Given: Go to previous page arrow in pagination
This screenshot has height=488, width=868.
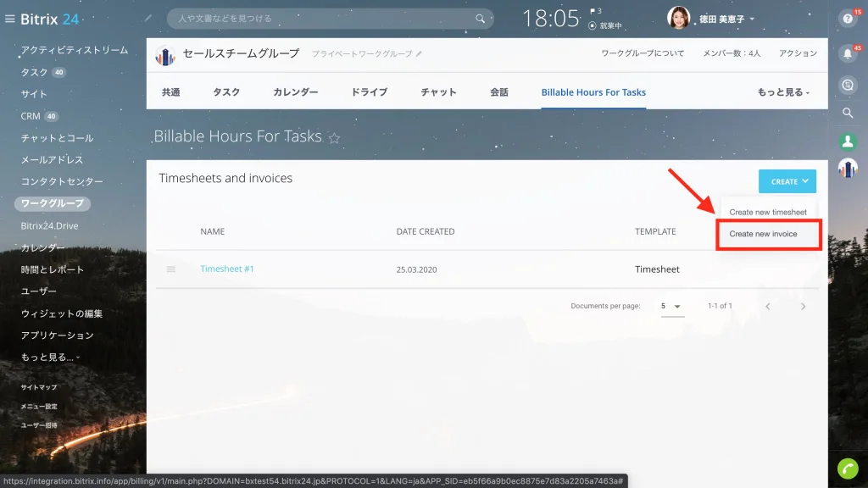Looking at the screenshot, I should [768, 306].
